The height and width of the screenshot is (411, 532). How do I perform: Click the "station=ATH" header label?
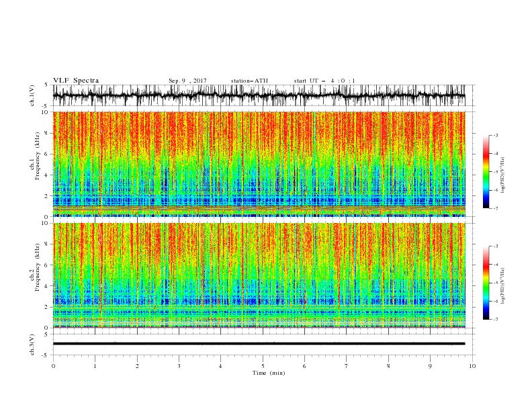(249, 81)
